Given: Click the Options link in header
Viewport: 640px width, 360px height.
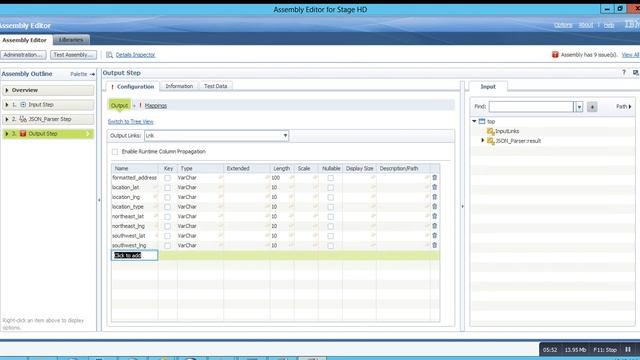Looking at the screenshot, I should [563, 25].
